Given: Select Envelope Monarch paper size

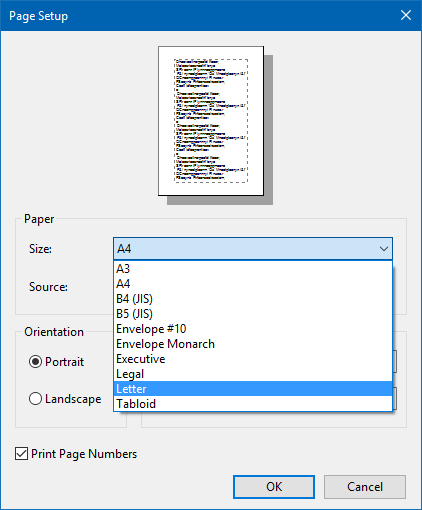Looking at the screenshot, I should point(253,344).
